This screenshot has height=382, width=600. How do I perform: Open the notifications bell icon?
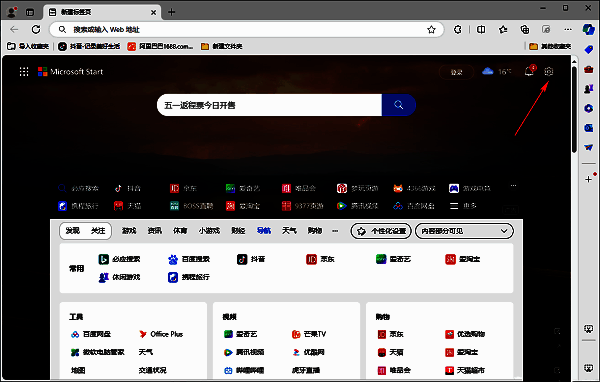coord(530,71)
